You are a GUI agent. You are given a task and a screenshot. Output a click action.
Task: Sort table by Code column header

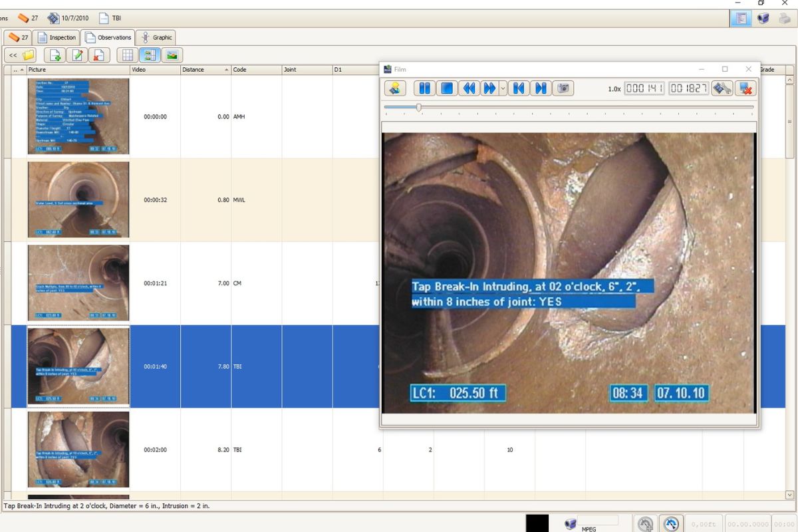pos(256,69)
